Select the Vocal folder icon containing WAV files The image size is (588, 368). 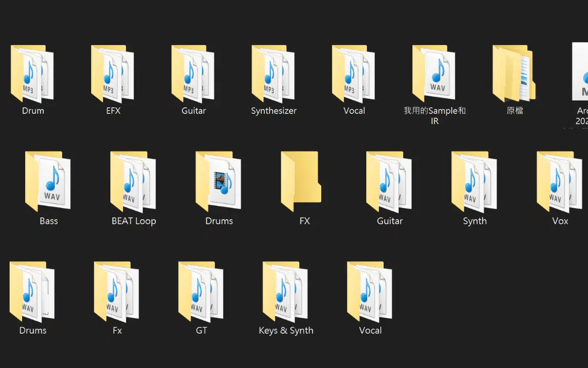tap(369, 292)
